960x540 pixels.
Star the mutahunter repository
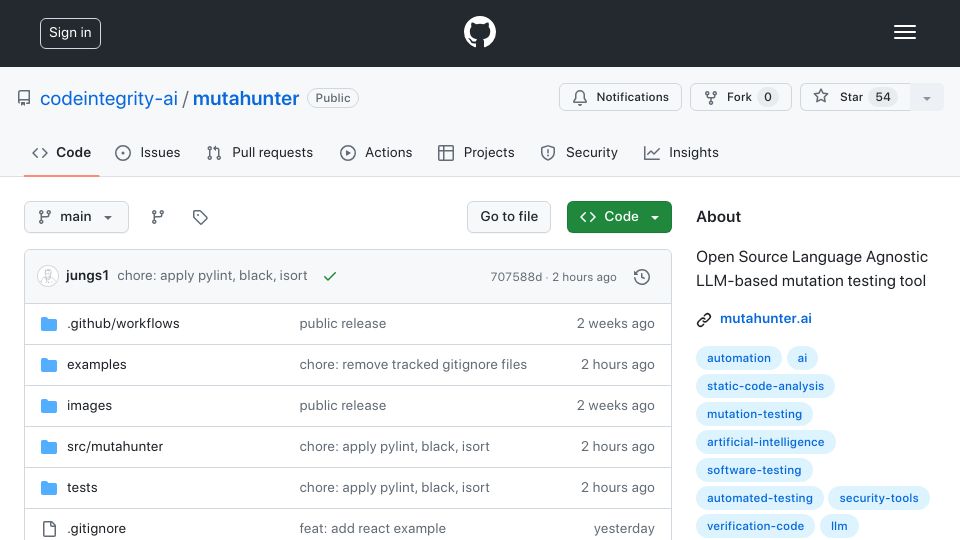(855, 97)
